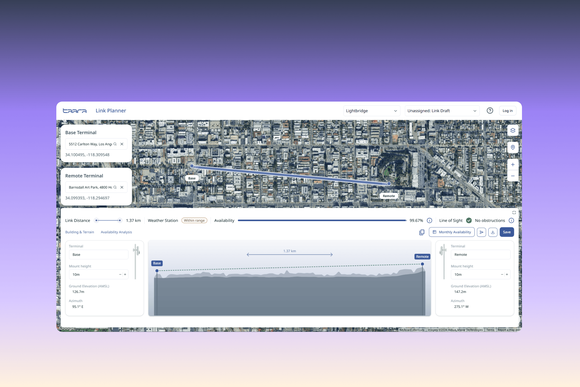Switch to the Availability Analysis tab
The width and height of the screenshot is (580, 387).
(x=116, y=232)
